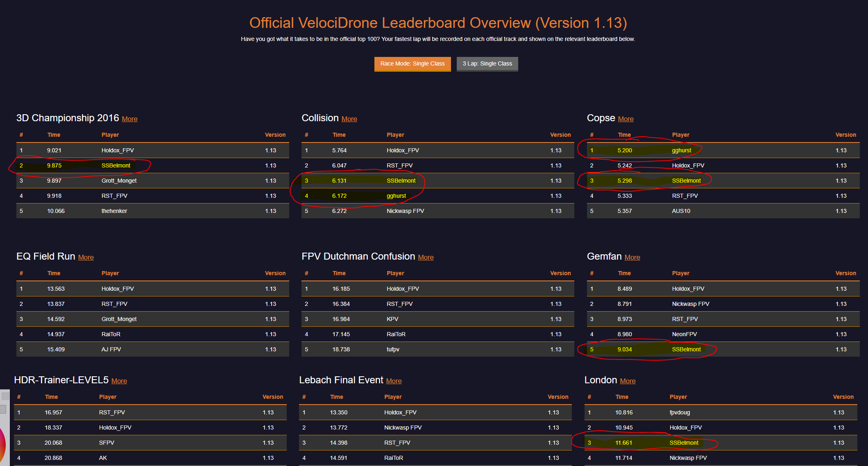Click time 5.298 in Copse table
Viewport: 868px width, 466px height.
point(625,181)
